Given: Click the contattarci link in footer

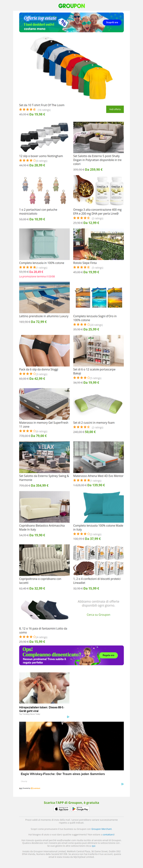Looking at the screenshot, I should click(108, 835).
